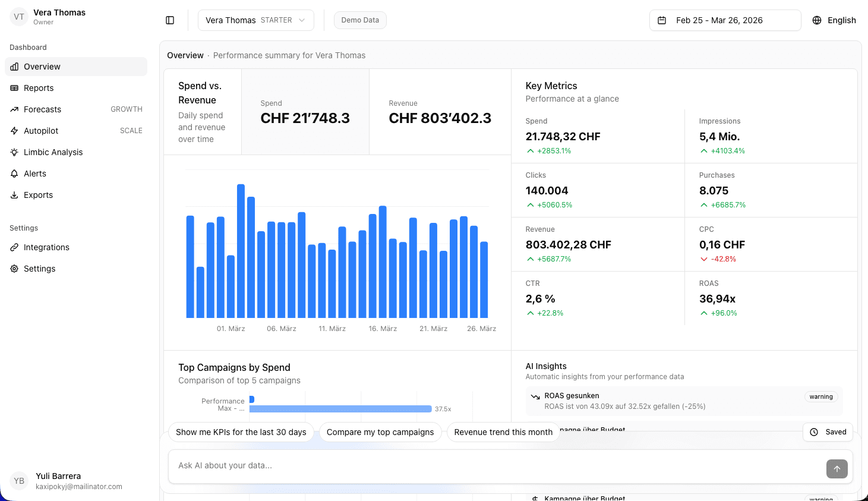The height and width of the screenshot is (501, 868).
Task: Click the Integrations link icon
Action: tap(14, 247)
